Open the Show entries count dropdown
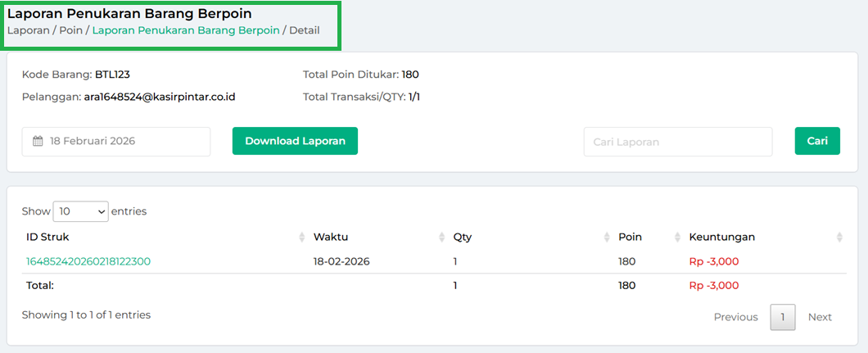Viewport: 868px width, 353px height. tap(80, 211)
